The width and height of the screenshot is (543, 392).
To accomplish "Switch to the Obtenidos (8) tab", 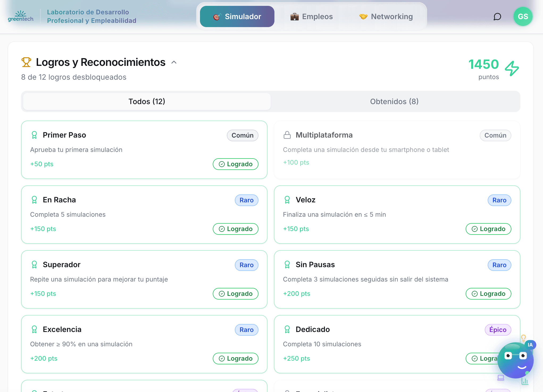I will pos(394,101).
